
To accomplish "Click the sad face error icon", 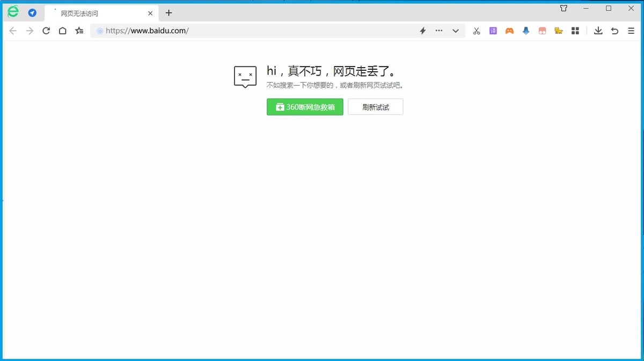I will pos(245,77).
